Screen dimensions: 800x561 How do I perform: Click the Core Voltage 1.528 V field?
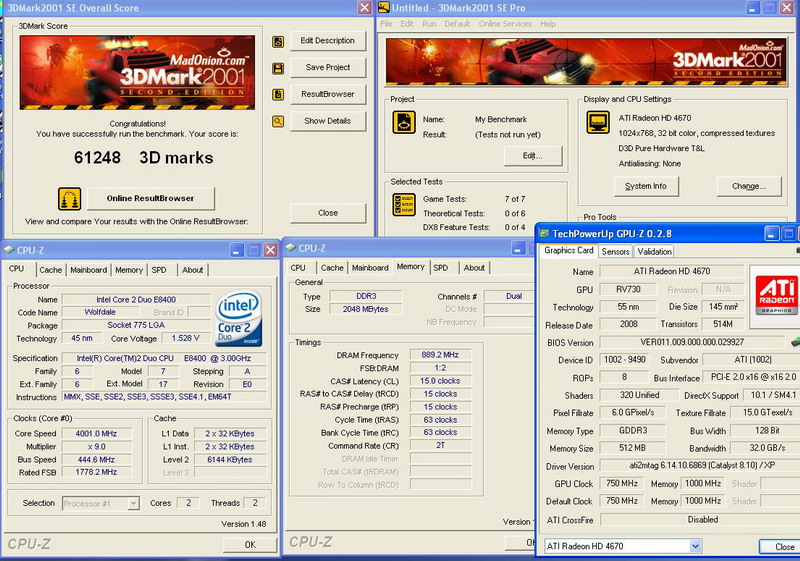(185, 338)
